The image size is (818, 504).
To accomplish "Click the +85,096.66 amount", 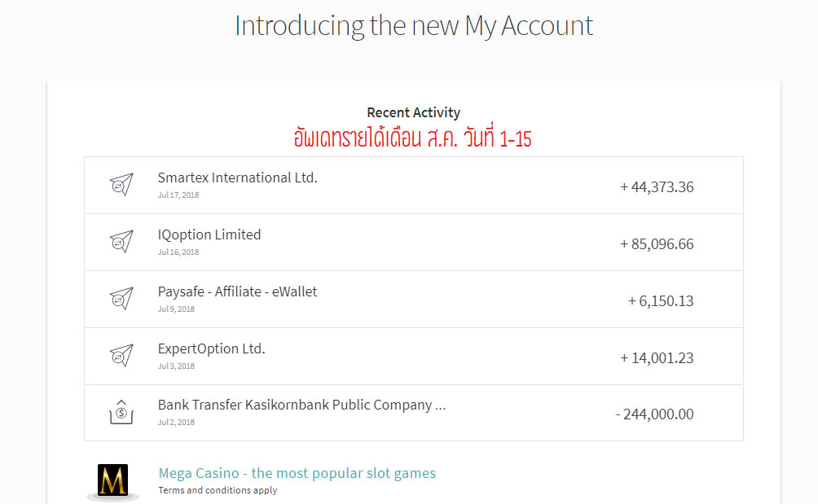I will click(657, 244).
